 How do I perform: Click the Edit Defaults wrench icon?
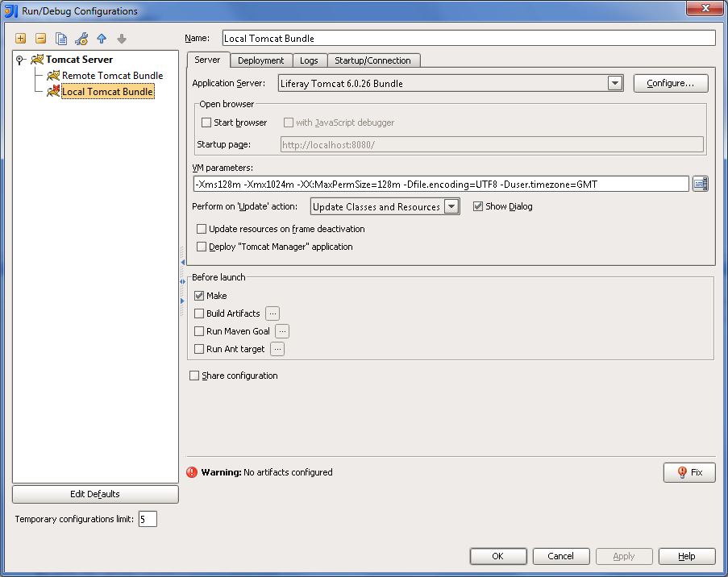point(81,39)
